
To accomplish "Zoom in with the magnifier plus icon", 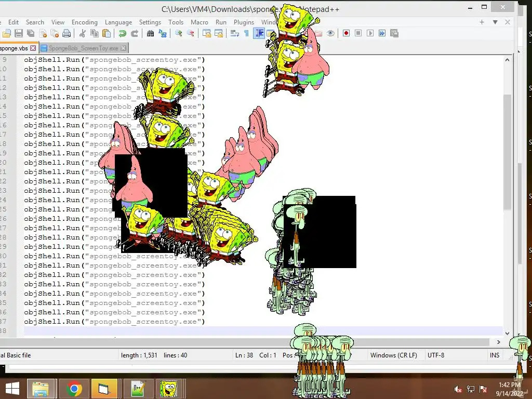I will 179,33.
